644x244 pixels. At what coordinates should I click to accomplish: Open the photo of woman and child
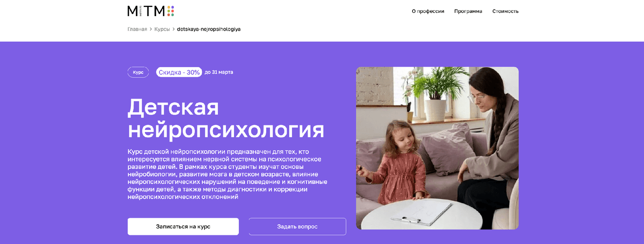tap(437, 148)
